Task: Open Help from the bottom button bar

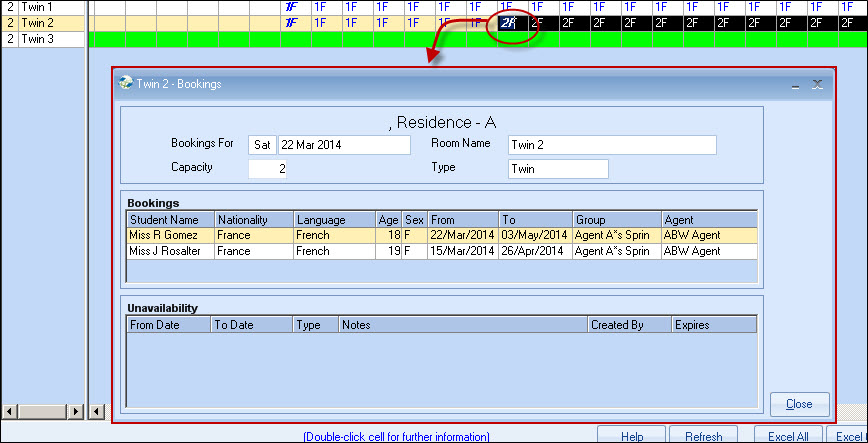Action: (x=631, y=436)
